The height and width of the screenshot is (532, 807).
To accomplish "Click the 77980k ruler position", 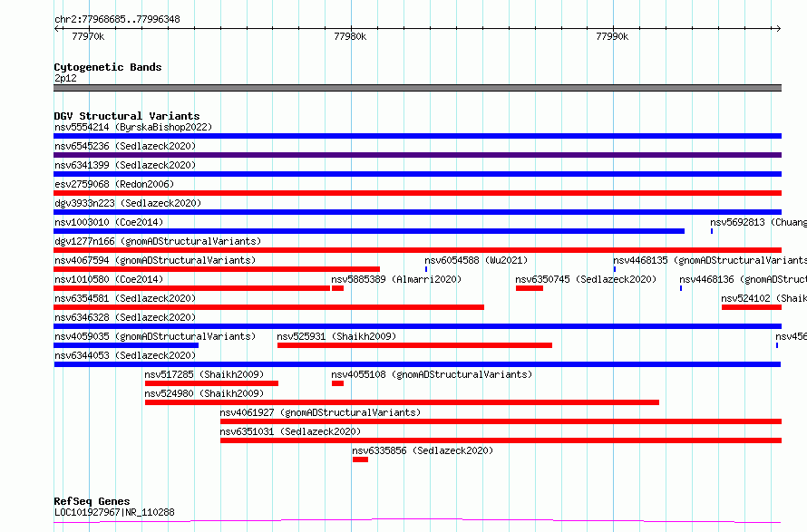I will pos(350,36).
